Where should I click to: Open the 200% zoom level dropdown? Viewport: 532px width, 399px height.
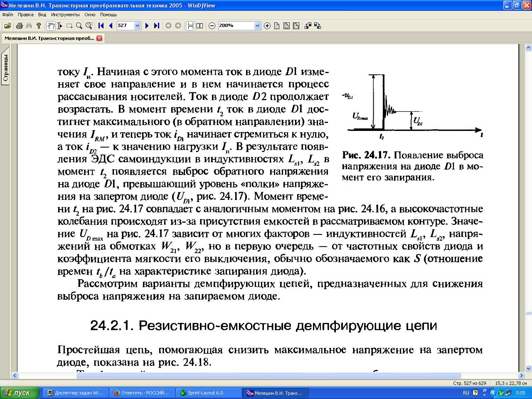257,26
